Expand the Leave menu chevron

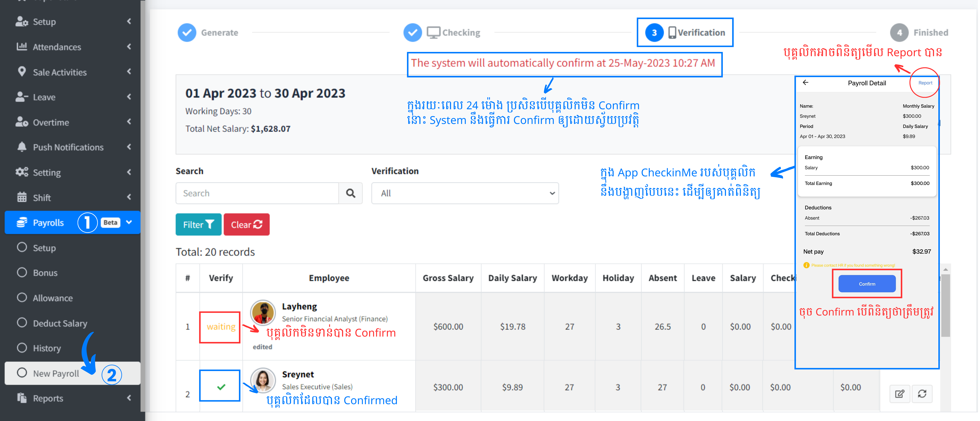[x=129, y=97]
